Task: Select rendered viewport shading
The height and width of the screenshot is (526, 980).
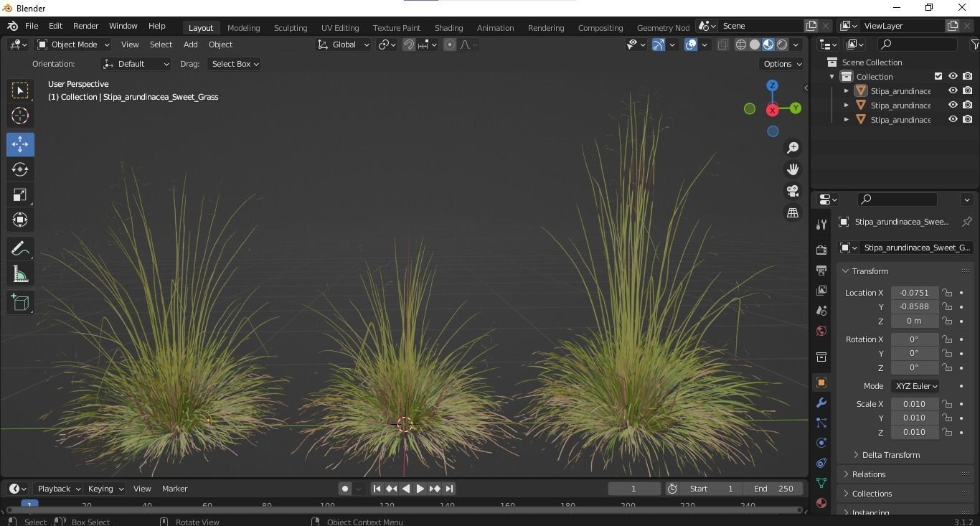Action: (x=782, y=44)
